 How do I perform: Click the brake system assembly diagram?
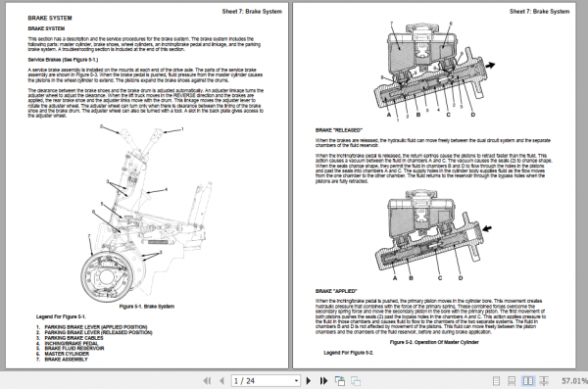pos(147,213)
